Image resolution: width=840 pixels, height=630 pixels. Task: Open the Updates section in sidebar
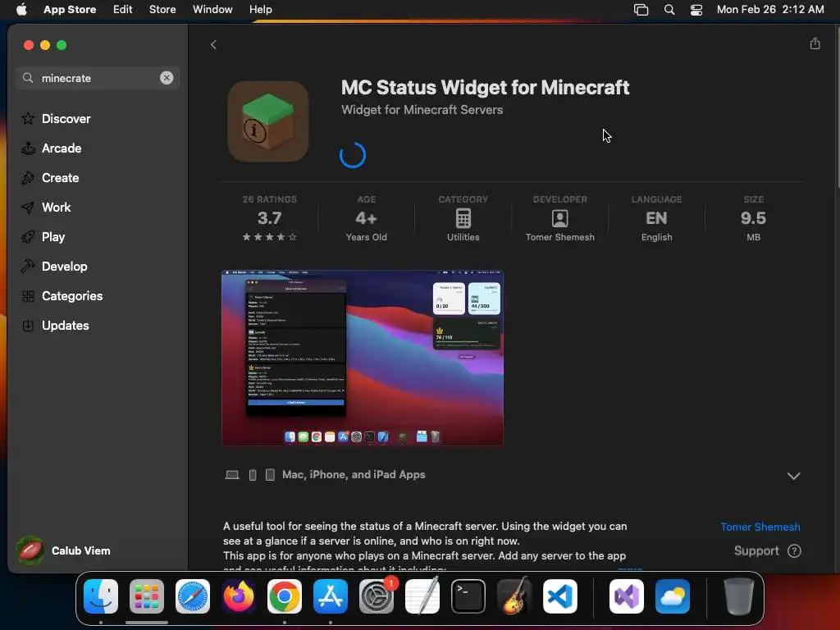(55, 325)
